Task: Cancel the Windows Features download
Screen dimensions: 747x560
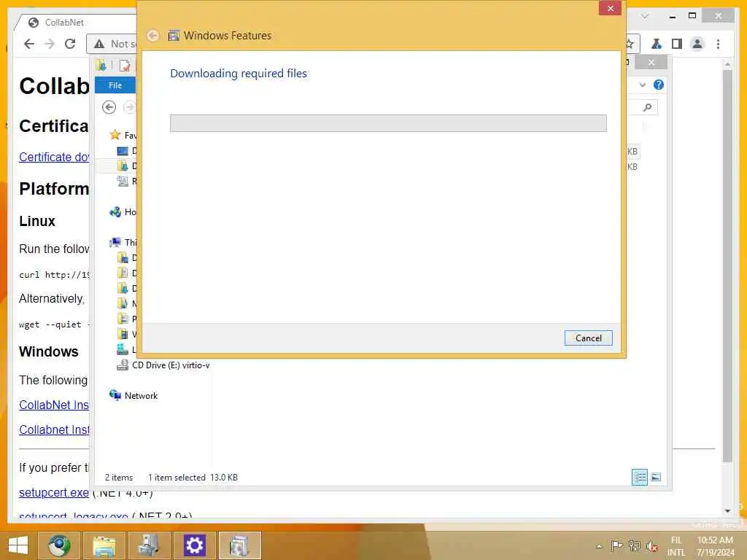Action: tap(588, 338)
